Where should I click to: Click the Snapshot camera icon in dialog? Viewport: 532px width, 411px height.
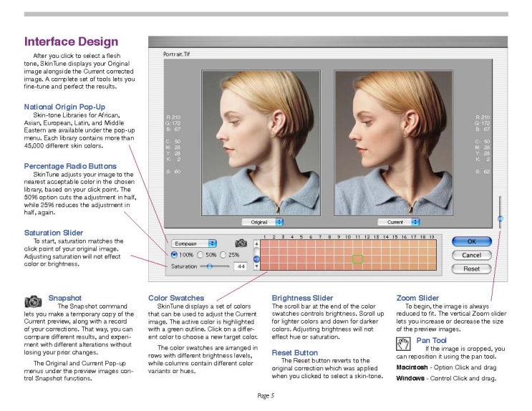(241, 243)
